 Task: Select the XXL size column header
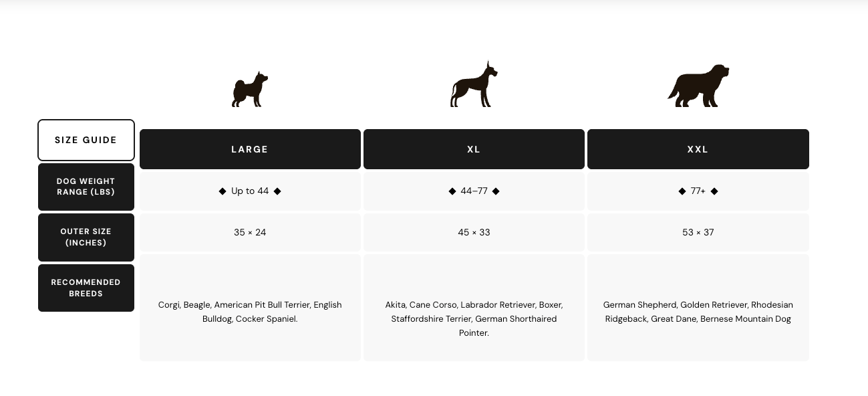pos(698,149)
